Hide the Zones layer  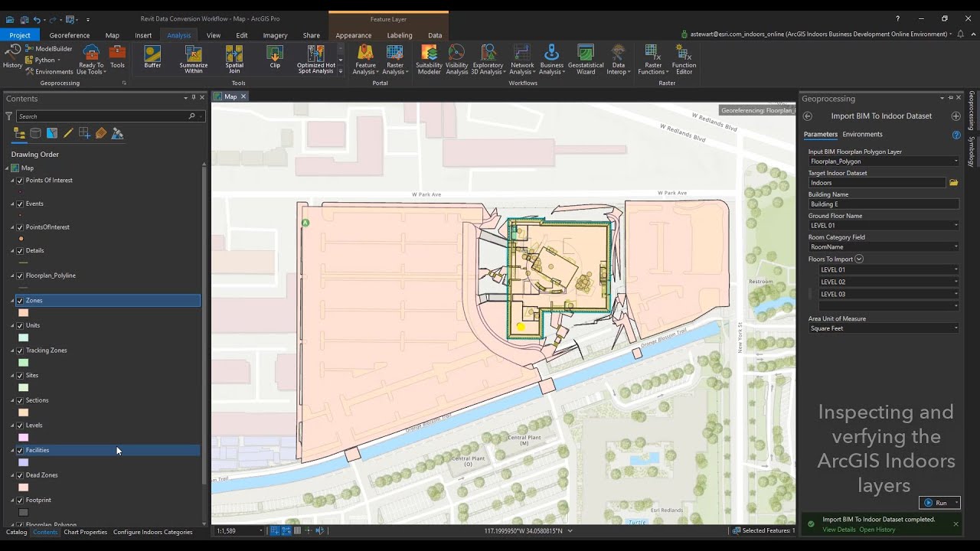click(20, 301)
